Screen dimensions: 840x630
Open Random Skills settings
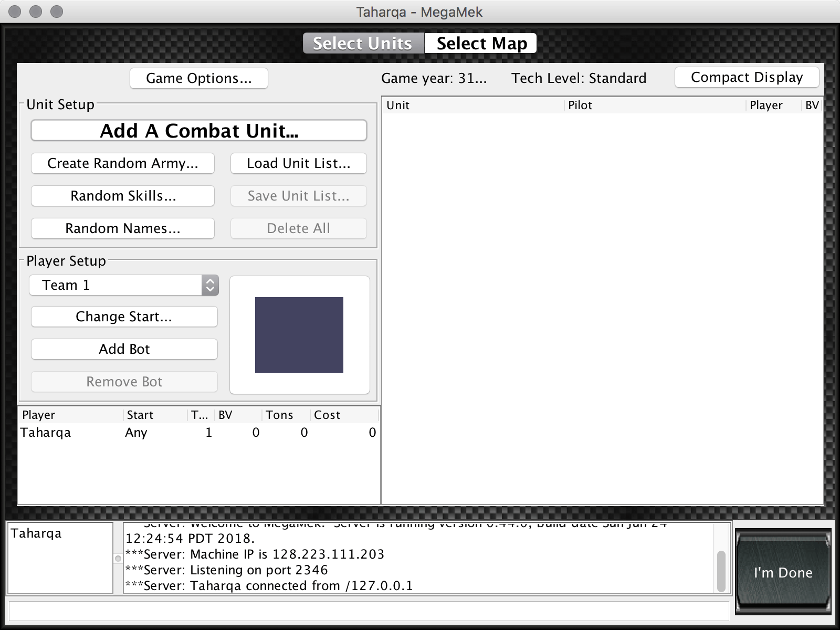coord(123,196)
